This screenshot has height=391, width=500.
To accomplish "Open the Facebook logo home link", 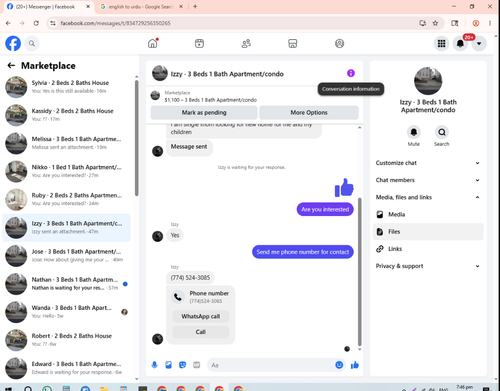I will pos(13,43).
